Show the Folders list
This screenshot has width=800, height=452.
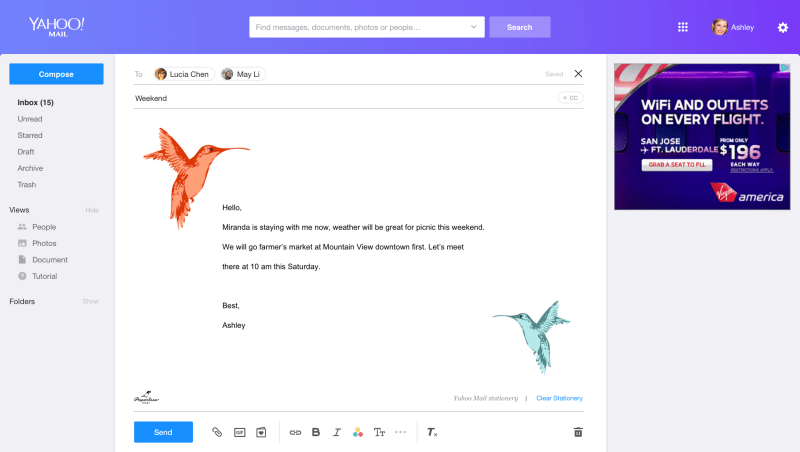tap(91, 301)
